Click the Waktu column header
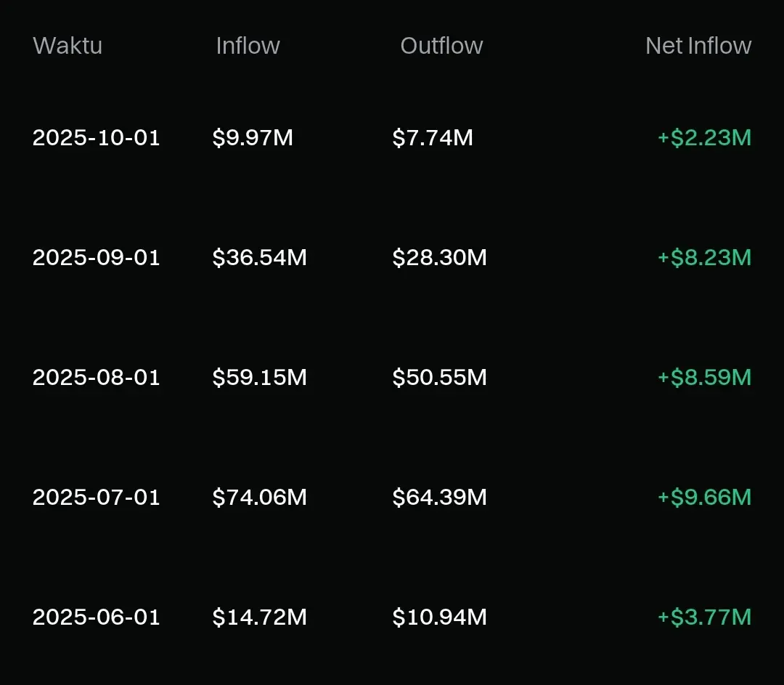Viewport: 784px width, 685px height. (68, 46)
